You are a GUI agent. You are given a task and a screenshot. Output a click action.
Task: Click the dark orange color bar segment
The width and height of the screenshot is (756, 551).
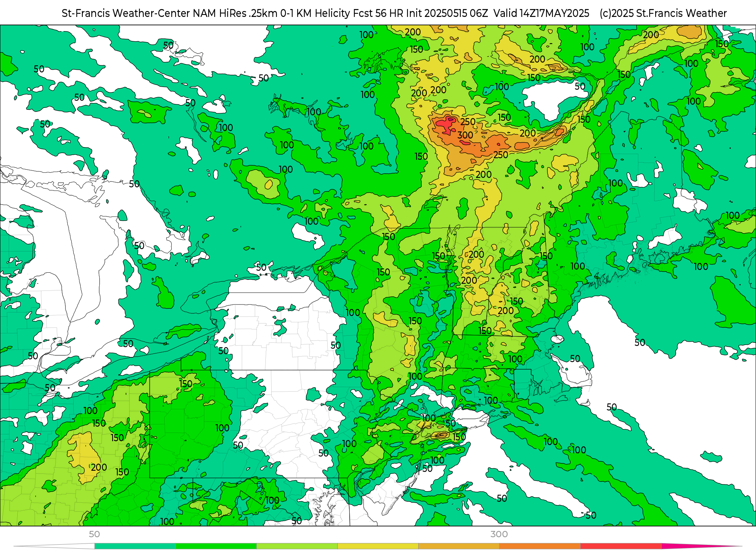(540, 546)
